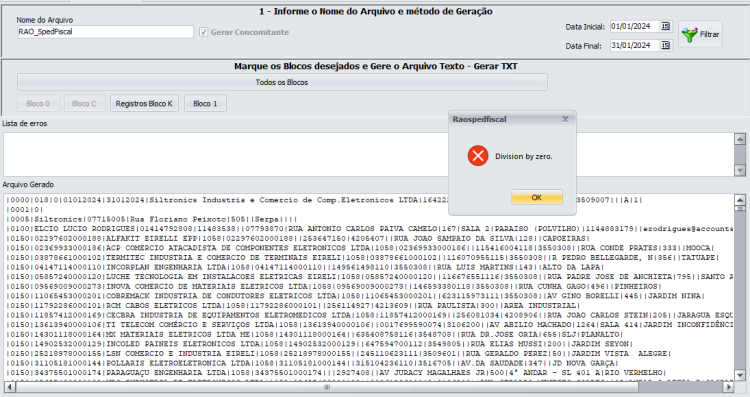The image size is (750, 397).
Task: Close the Raospedfiscal error dialog
Action: 565,119
